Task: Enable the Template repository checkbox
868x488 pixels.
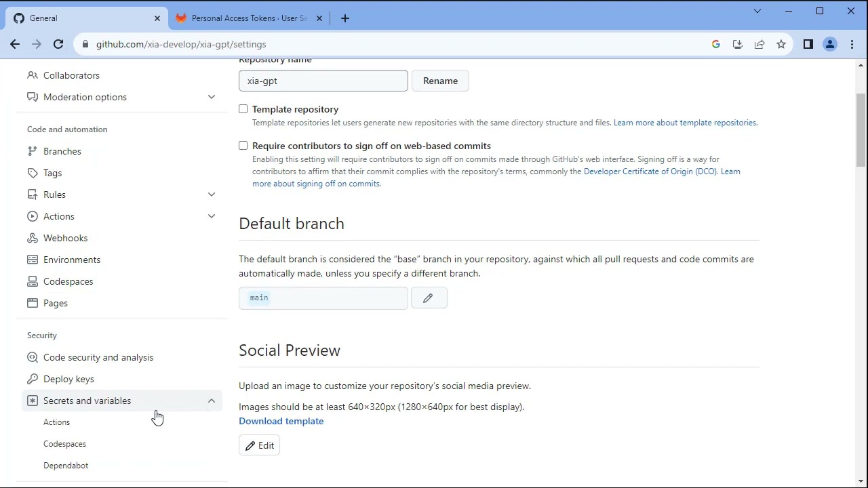Action: coord(243,109)
